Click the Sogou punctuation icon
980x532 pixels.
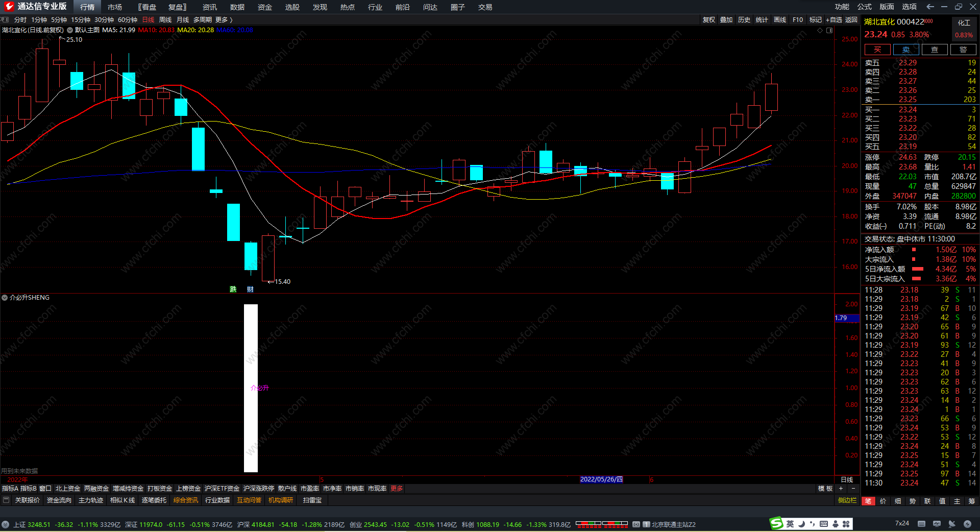point(812,524)
